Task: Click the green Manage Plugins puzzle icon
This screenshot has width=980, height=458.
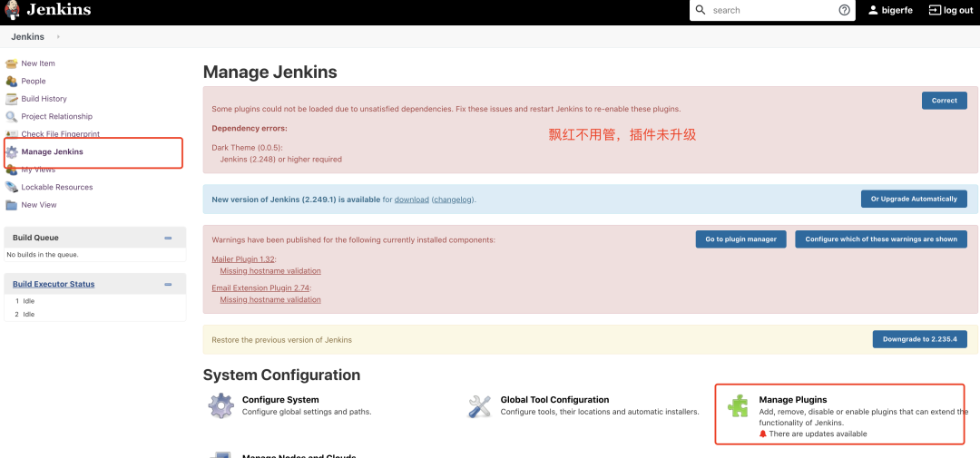Action: click(x=738, y=405)
